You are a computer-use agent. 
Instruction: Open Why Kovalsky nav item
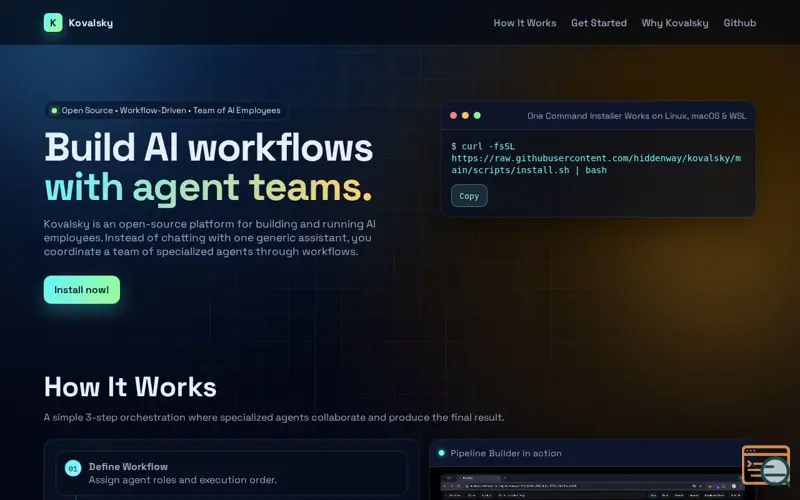pyautogui.click(x=674, y=23)
